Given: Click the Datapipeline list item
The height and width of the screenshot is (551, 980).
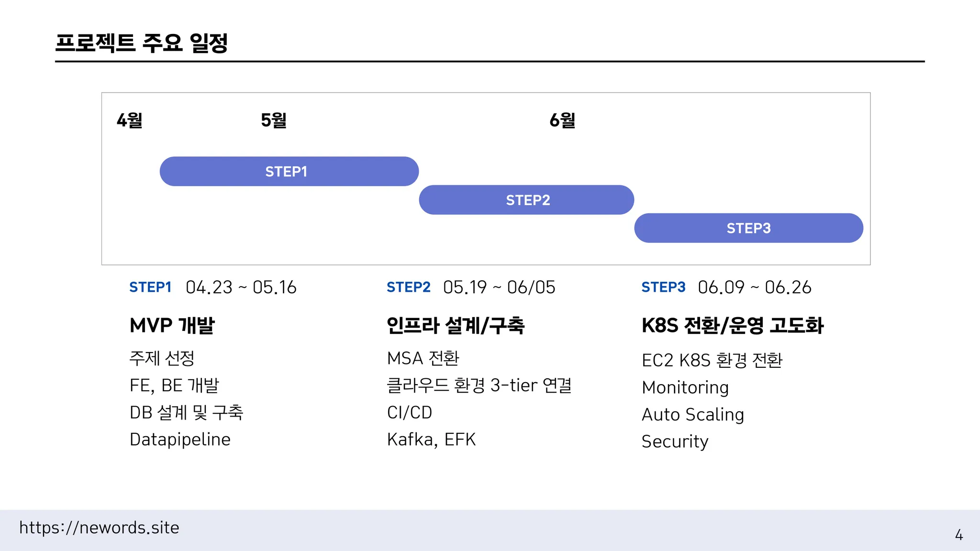Looking at the screenshot, I should (180, 440).
